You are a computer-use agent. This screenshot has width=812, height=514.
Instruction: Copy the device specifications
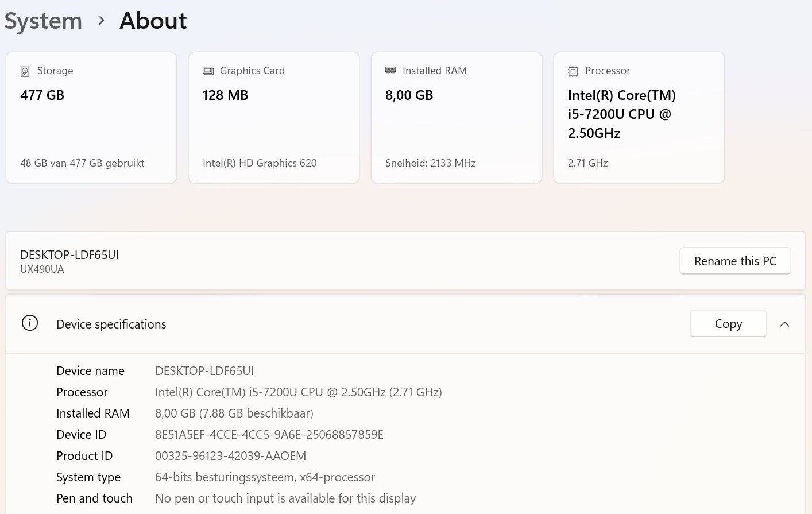pos(728,324)
